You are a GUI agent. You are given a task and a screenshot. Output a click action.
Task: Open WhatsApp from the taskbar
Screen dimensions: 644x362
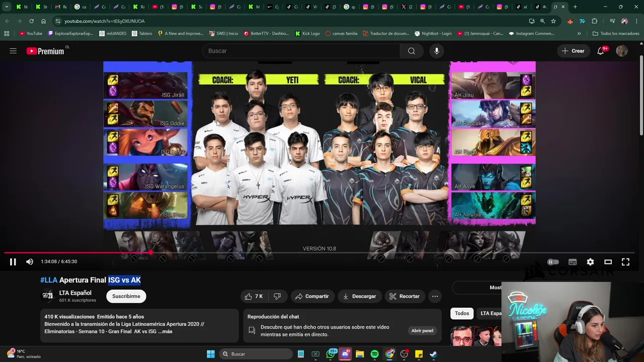point(331,354)
